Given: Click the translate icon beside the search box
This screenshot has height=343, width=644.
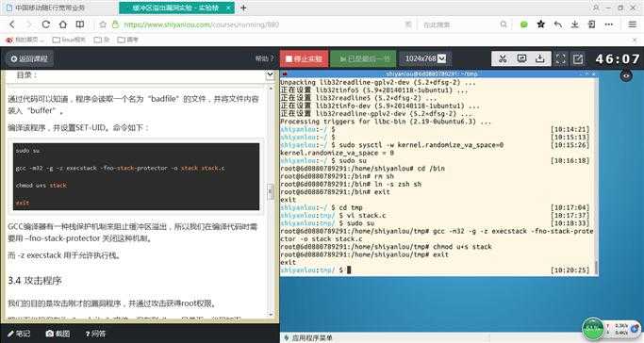Looking at the screenshot, I should 408,24.
